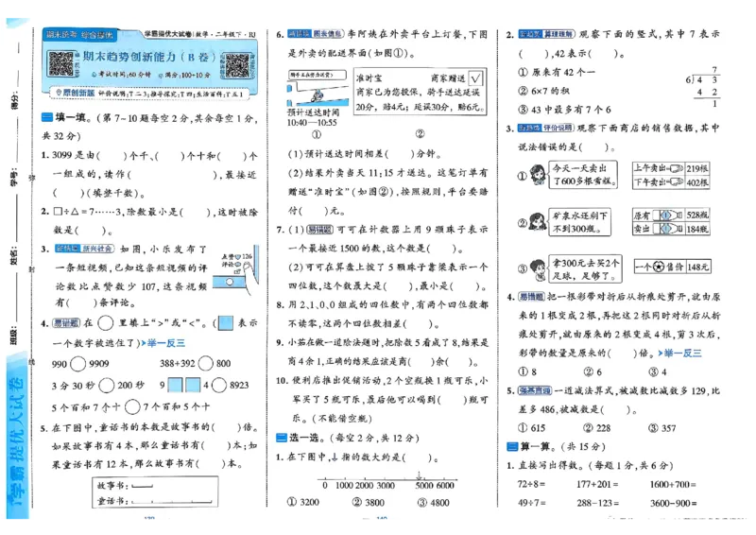This screenshot has width=756, height=535.
Task: Click the girl avatar beside the 矿泉水 speech bubble
Action: point(538,222)
